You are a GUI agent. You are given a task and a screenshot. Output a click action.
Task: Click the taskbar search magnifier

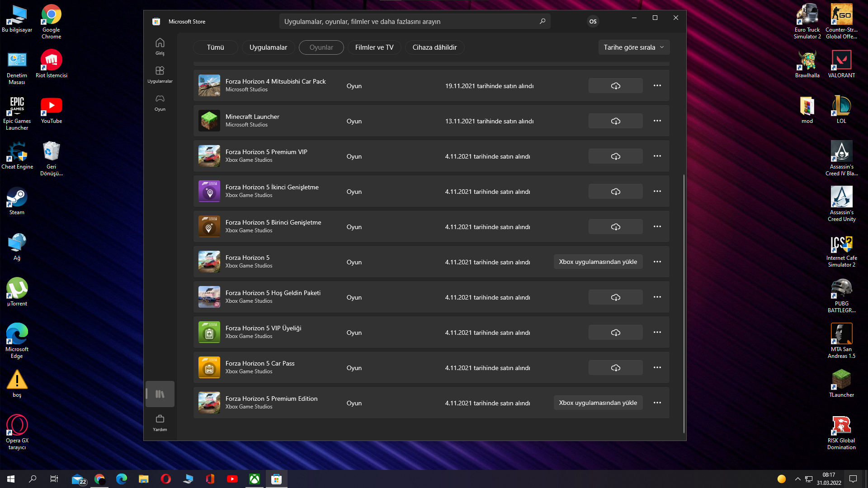pos(33,479)
